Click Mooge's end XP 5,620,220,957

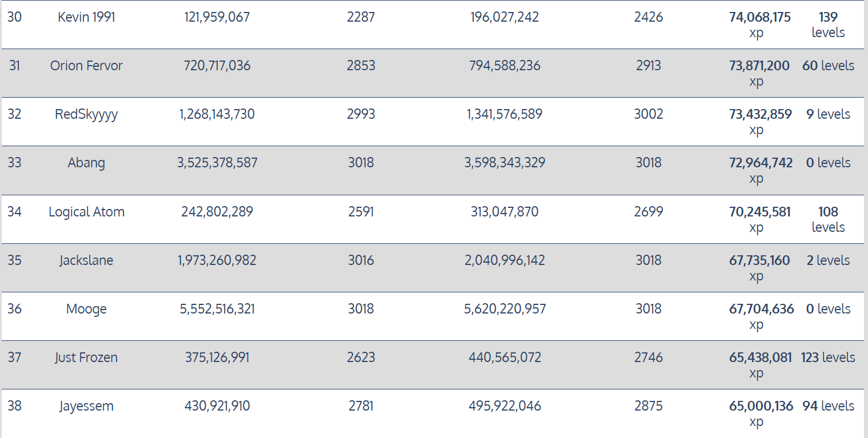tap(505, 309)
